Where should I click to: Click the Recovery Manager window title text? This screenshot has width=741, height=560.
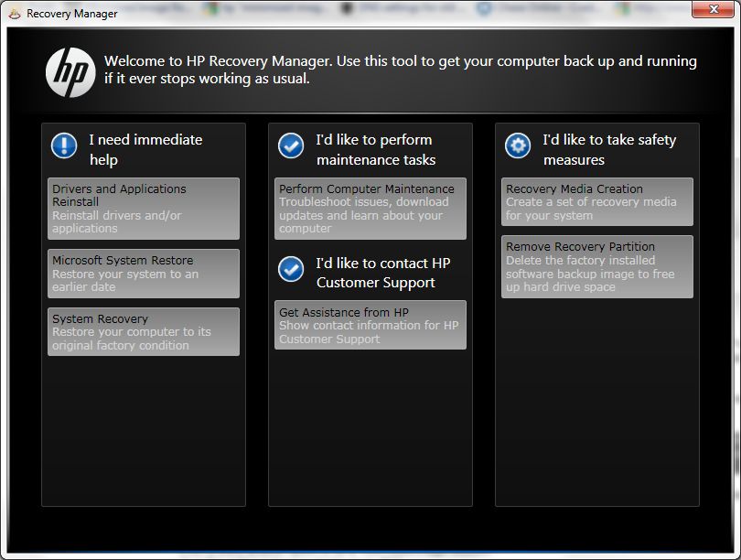click(72, 14)
